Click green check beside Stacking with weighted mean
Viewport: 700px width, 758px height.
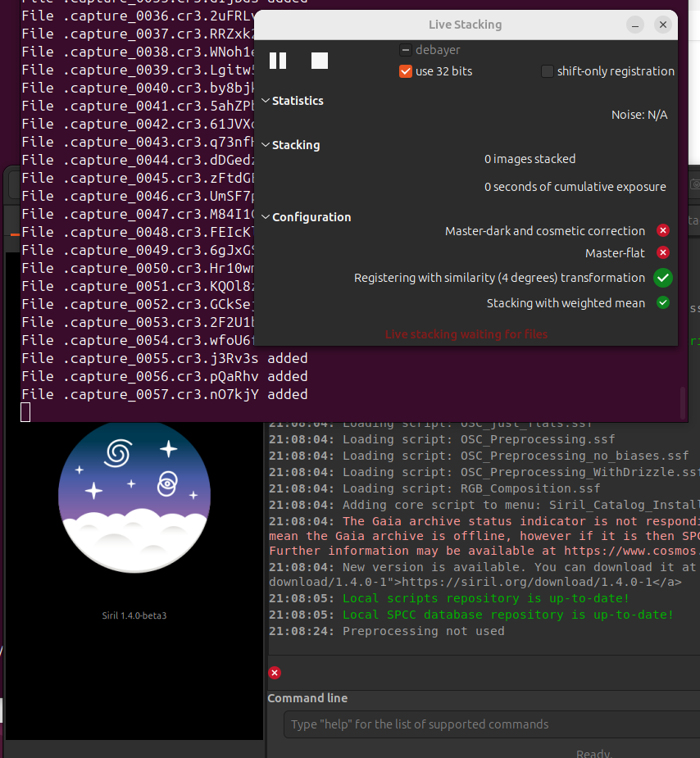pos(663,303)
